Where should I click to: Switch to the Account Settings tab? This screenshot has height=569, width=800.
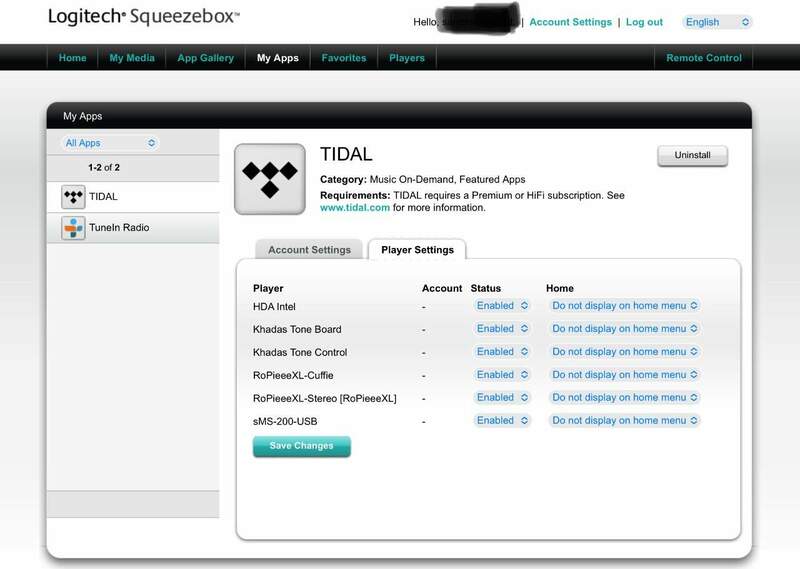pyautogui.click(x=310, y=250)
